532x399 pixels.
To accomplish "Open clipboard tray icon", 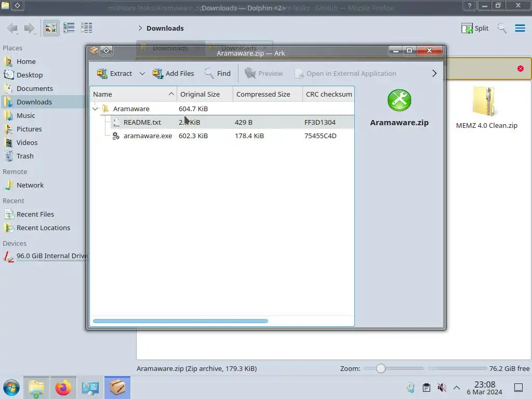I will click(x=427, y=388).
